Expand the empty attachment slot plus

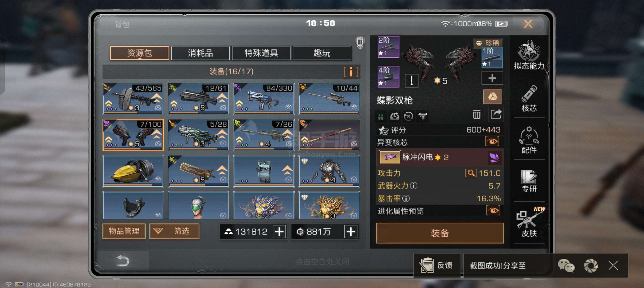pos(492,78)
